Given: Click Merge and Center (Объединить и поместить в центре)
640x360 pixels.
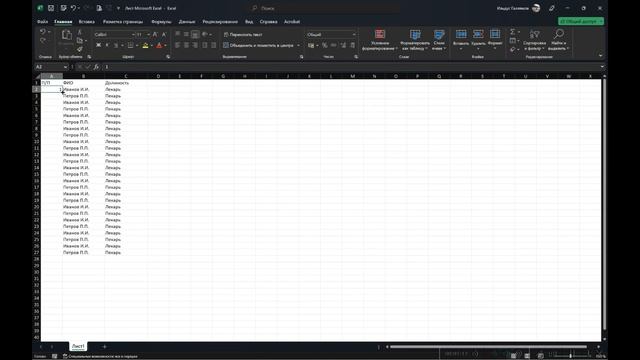Looking at the screenshot, I should (x=258, y=45).
